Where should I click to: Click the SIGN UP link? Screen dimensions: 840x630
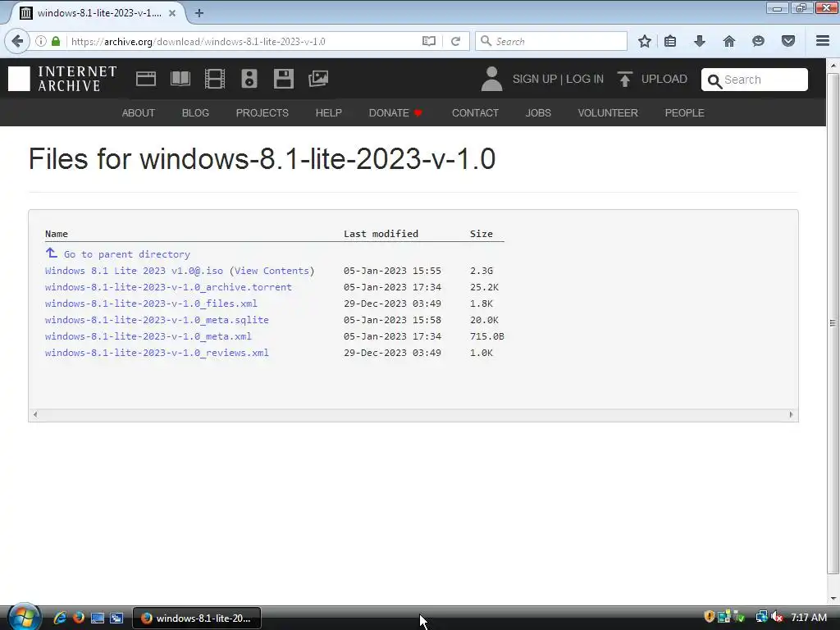tap(535, 80)
